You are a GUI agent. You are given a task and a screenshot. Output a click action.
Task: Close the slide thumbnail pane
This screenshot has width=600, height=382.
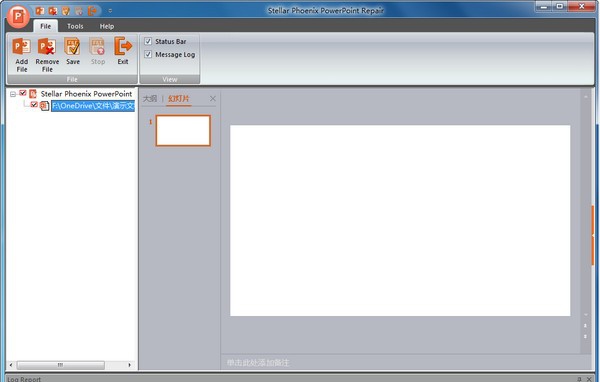(213, 99)
